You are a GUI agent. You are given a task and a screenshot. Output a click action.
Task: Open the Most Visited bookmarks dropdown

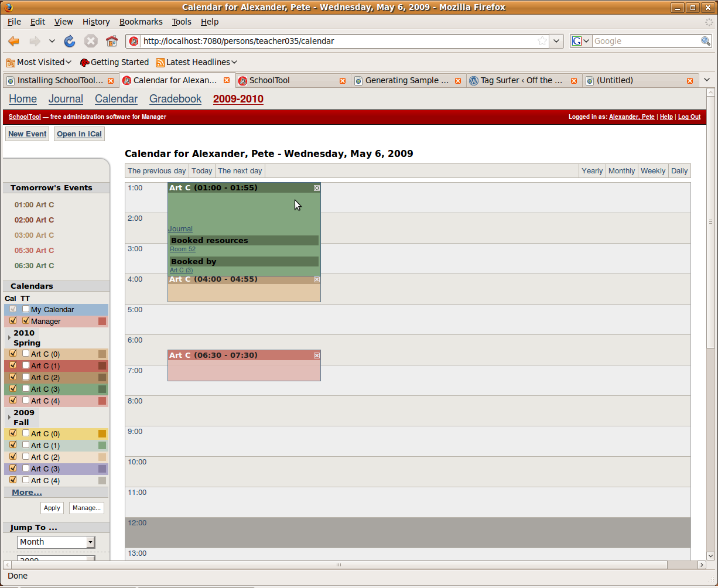69,62
